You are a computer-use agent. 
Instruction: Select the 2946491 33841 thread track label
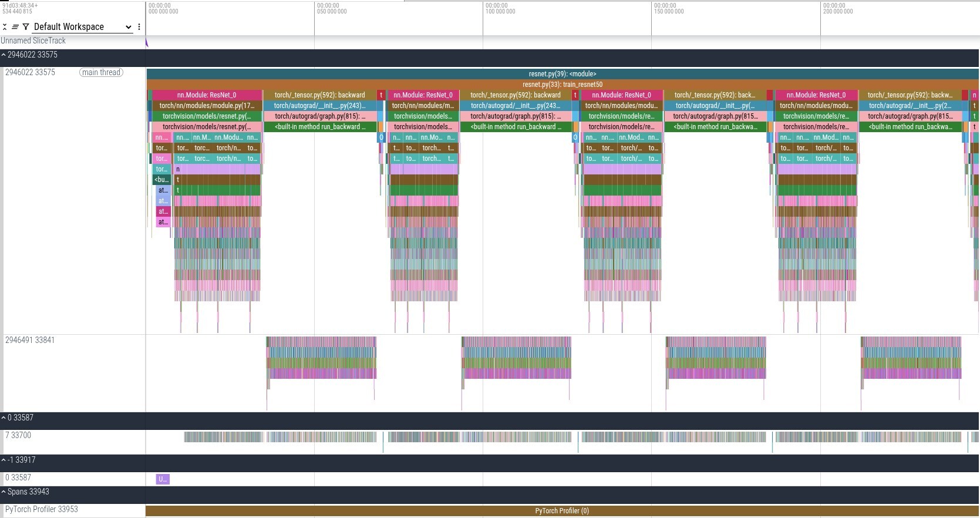point(30,341)
